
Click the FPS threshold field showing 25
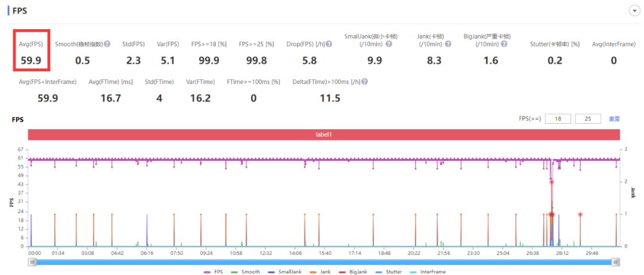click(588, 119)
